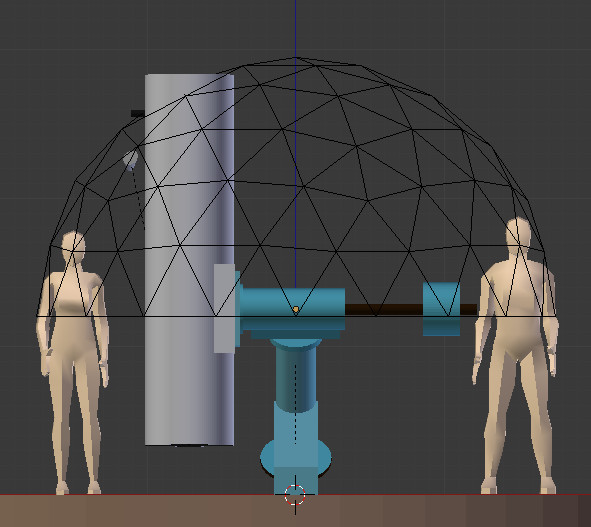591x527 pixels.
Task: Click the red-white 3D cursor at floor
Action: 295,495
